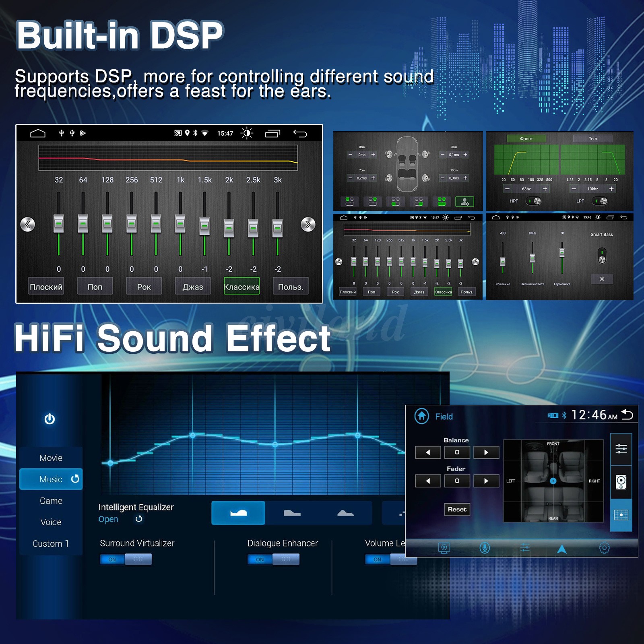Tap the home icon in large equalizer screen
This screenshot has height=644, width=644.
38,133
